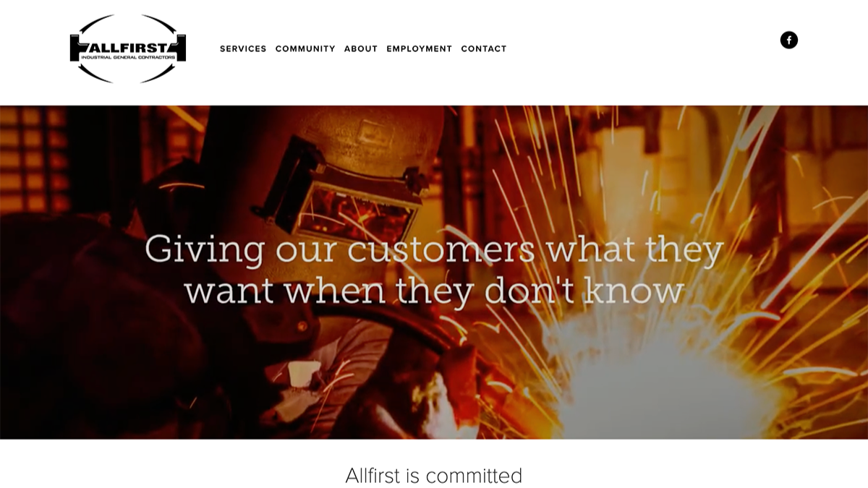The width and height of the screenshot is (868, 488).
Task: Click the ALLFIRST wordmark in the logo
Action: coord(128,45)
